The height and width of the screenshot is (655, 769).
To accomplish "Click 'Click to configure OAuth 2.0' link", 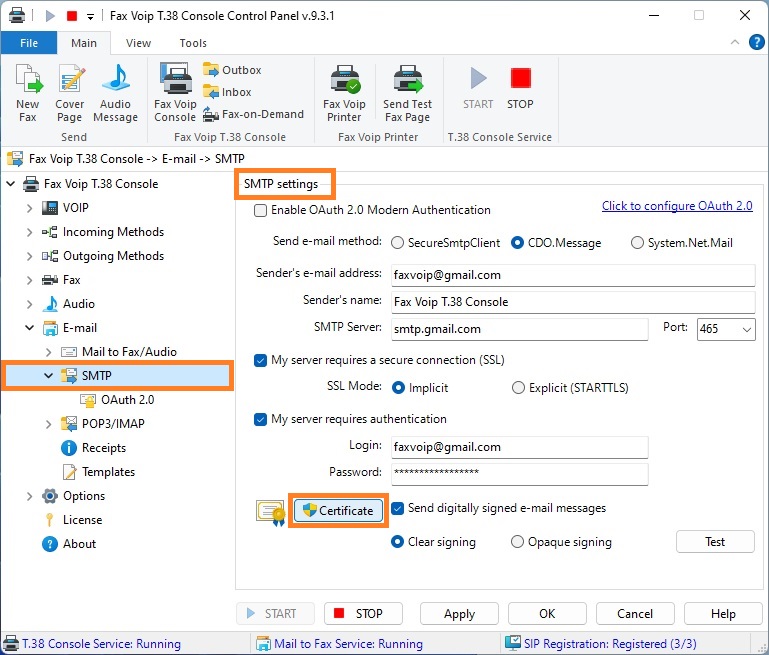I will [x=677, y=206].
